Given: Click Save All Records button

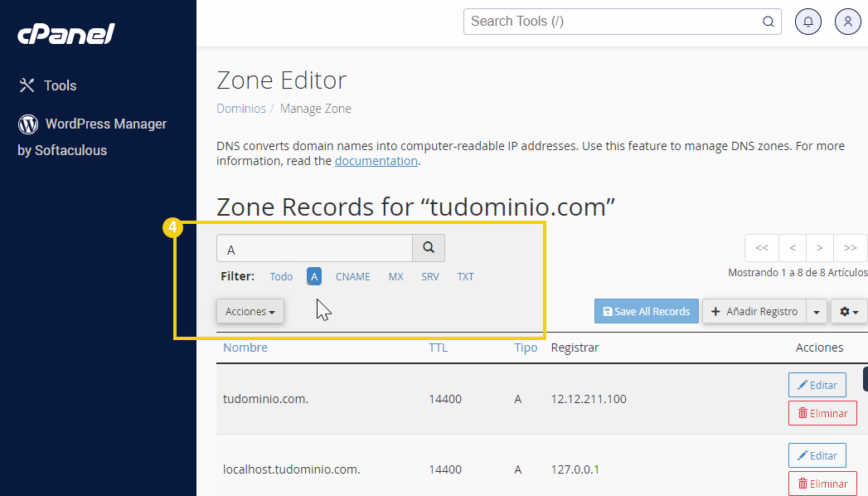Looking at the screenshot, I should (646, 311).
